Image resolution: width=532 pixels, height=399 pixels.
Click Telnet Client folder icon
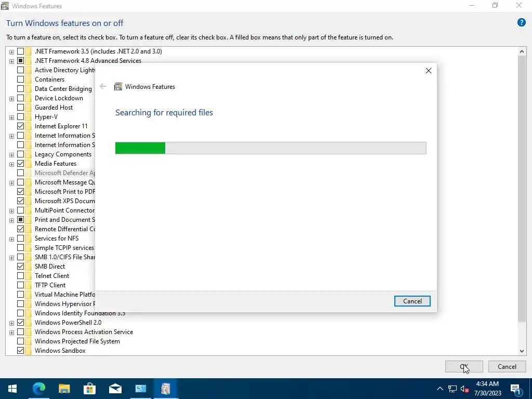pos(29,276)
